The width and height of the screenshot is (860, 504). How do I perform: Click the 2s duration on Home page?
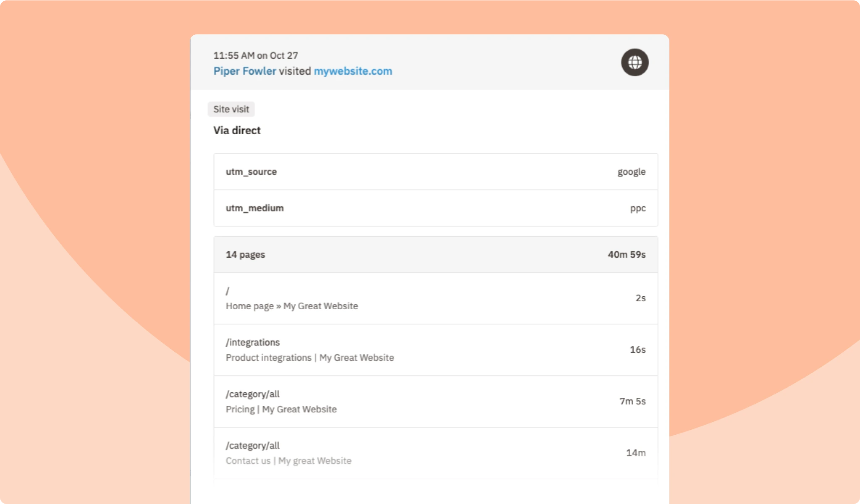[x=640, y=298]
